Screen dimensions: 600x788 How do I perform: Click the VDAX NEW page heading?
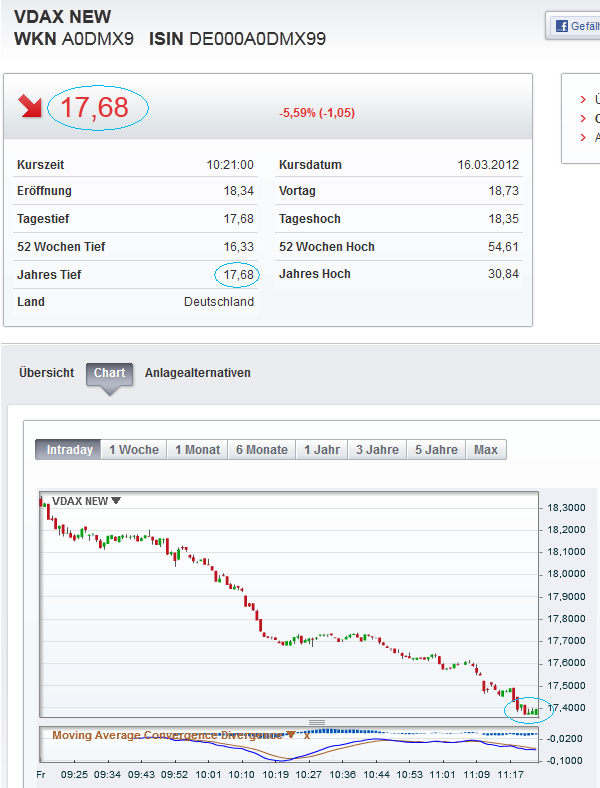click(x=62, y=17)
